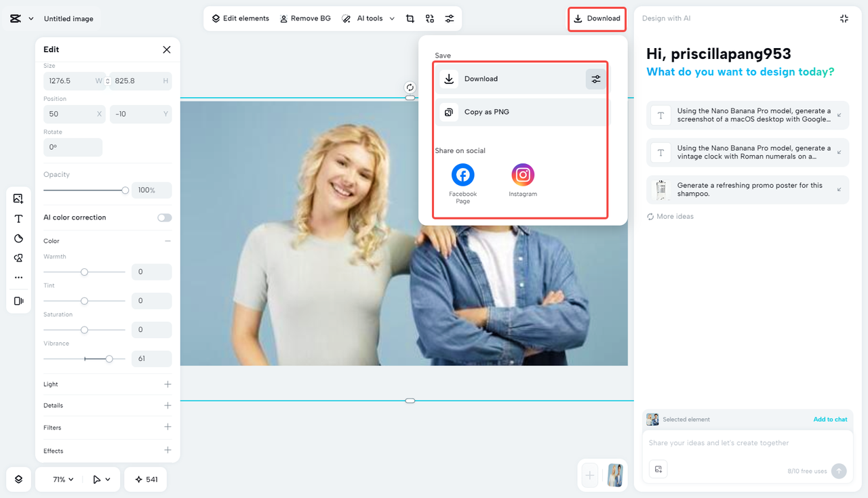868x498 pixels.
Task: Click the rotate handle above the image
Action: pos(410,87)
